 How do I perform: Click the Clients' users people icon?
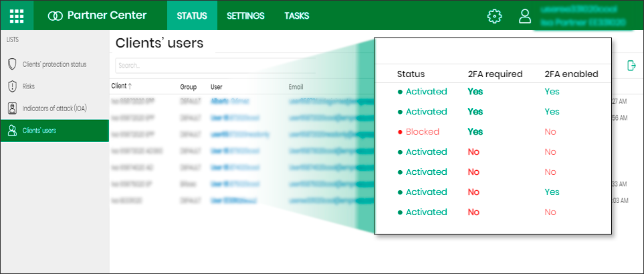point(12,131)
